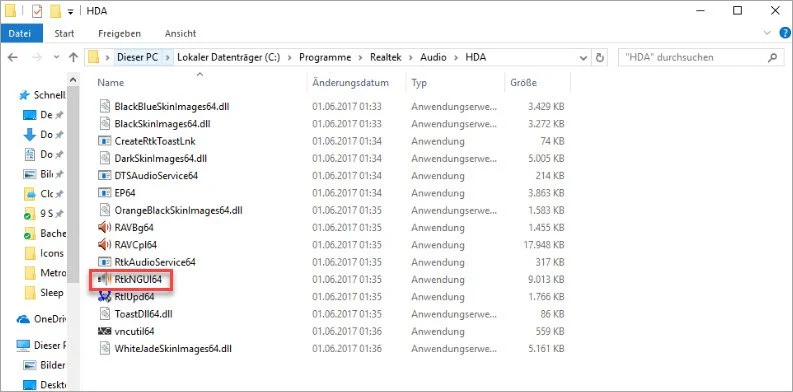Click the 9.013 KB size value
Image resolution: width=793 pixels, height=392 pixels.
pyautogui.click(x=546, y=279)
